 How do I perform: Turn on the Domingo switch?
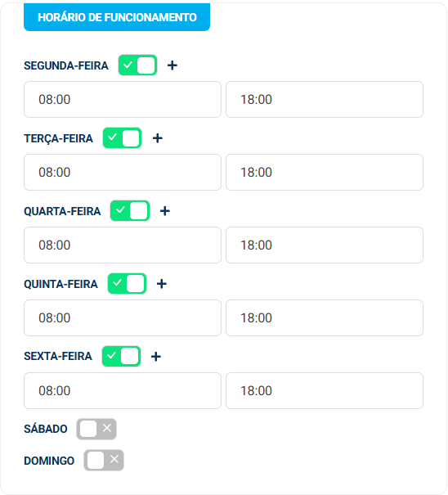[x=104, y=461]
